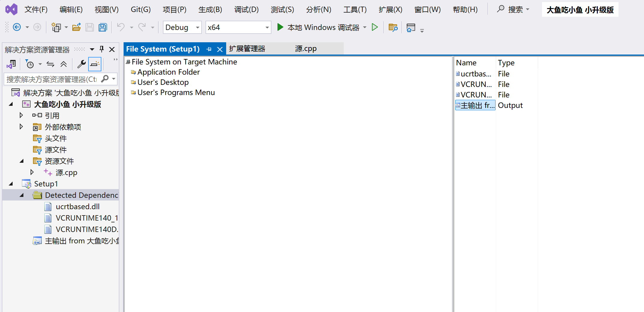Open Solution Explorer window options dropdown
Image resolution: width=644 pixels, height=312 pixels.
click(92, 49)
